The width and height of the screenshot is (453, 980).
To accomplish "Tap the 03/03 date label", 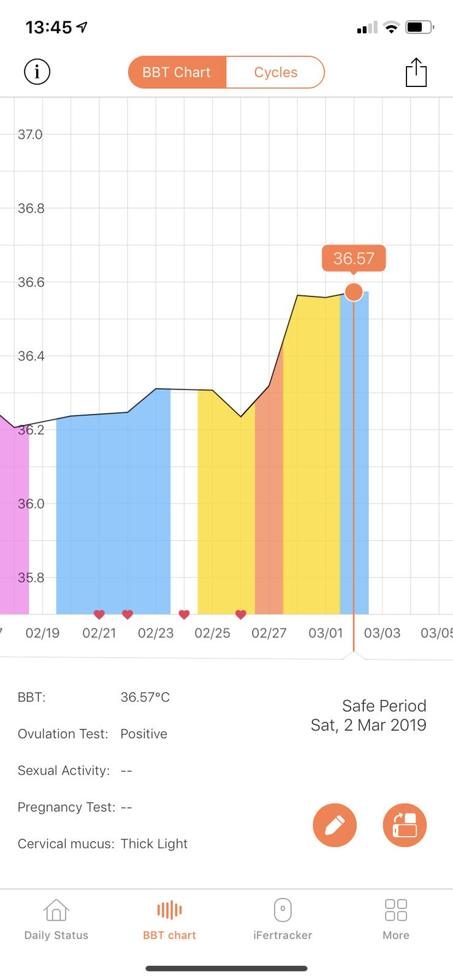I will [382, 633].
